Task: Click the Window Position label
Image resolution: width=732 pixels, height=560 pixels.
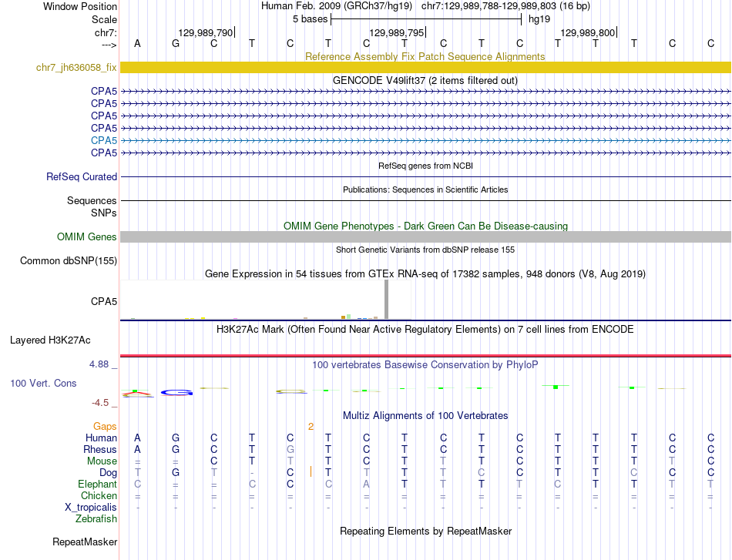Action: tap(80, 6)
